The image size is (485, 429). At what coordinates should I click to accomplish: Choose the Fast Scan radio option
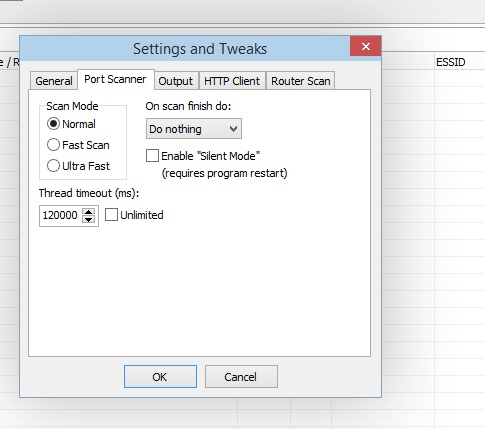[53, 145]
